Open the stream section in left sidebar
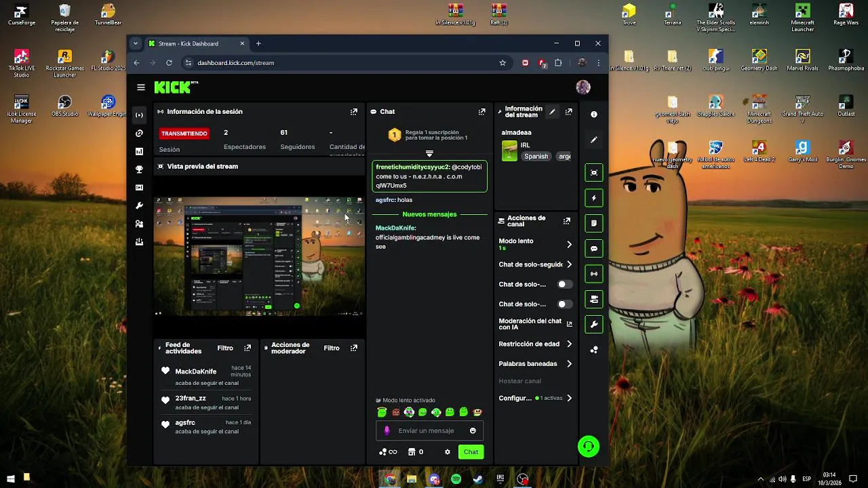 (x=139, y=115)
